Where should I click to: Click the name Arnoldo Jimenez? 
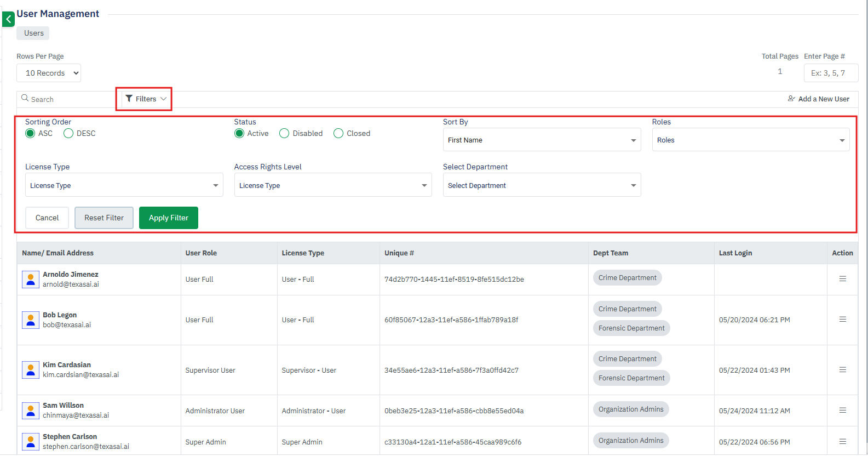tap(71, 275)
